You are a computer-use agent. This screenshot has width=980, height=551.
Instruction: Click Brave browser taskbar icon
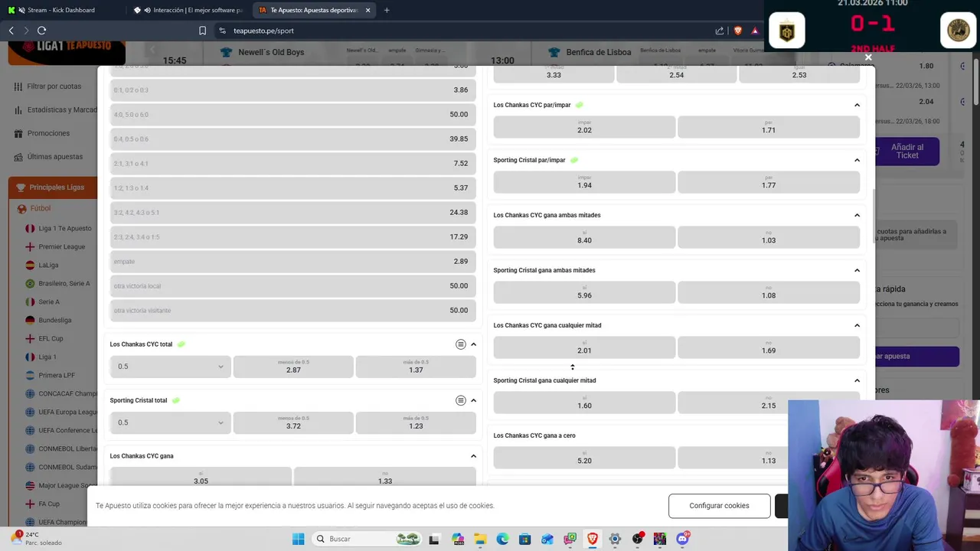593,539
